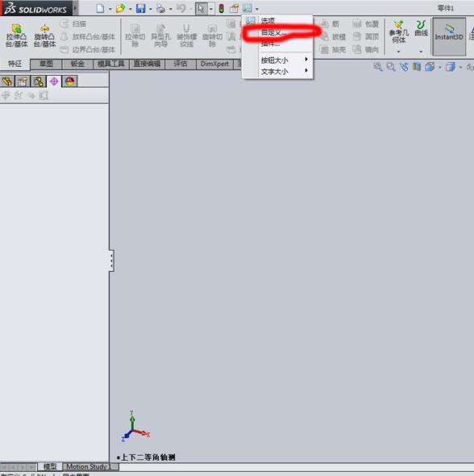Open the dropdown arrow next to Select tool

click(211, 9)
